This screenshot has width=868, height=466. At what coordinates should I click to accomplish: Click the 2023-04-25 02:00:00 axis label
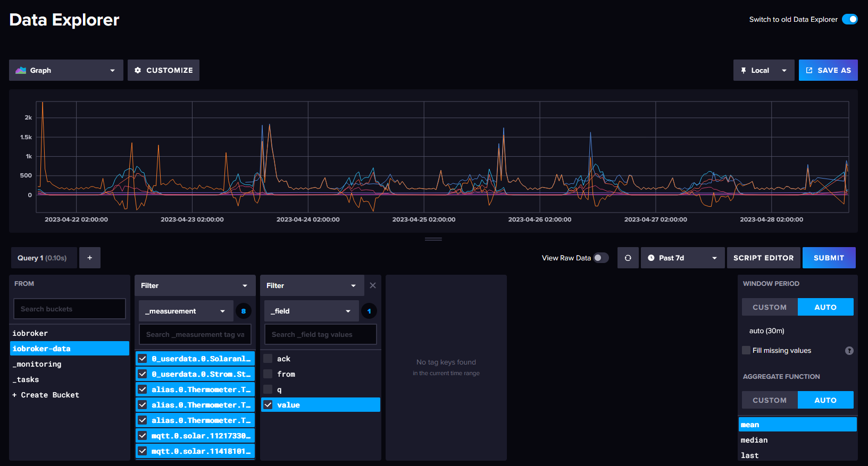(424, 219)
